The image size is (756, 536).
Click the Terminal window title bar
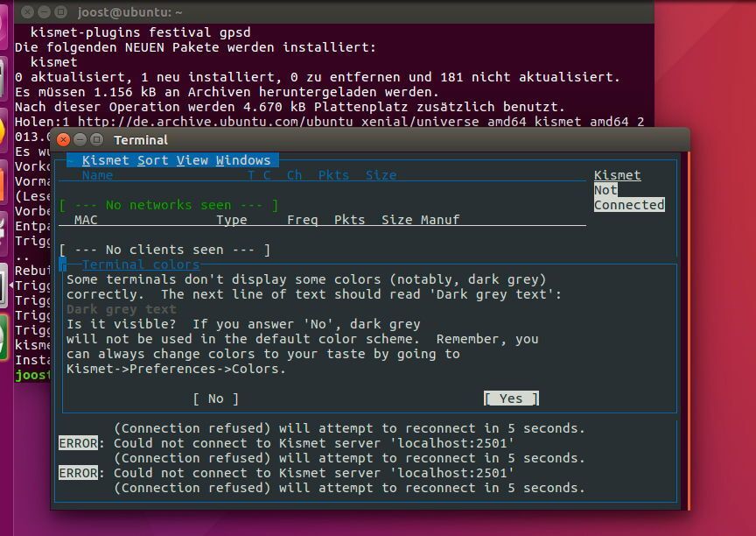coord(140,139)
